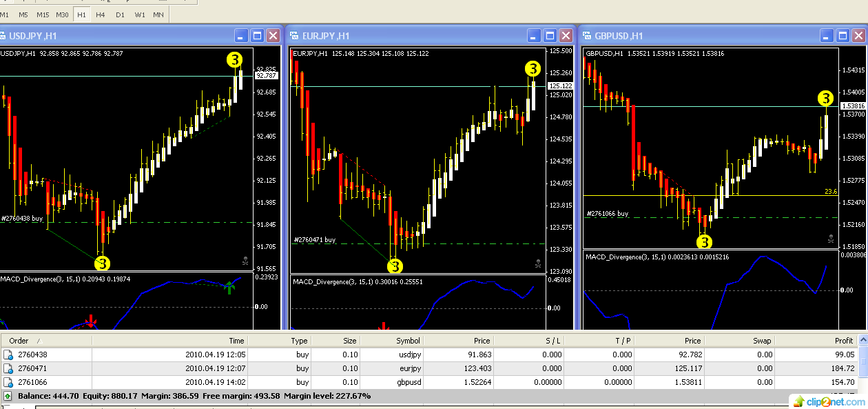Click the red down arrow in USDJPY MACD

pos(90,321)
